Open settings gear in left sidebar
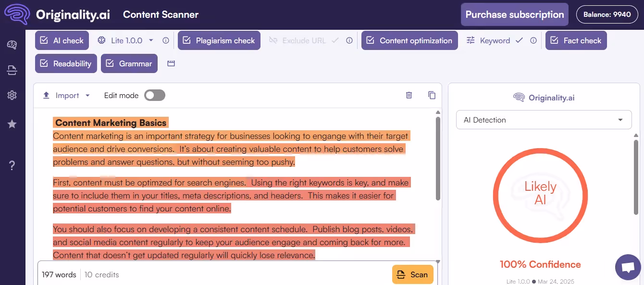This screenshot has height=285, width=644. pos(12,95)
